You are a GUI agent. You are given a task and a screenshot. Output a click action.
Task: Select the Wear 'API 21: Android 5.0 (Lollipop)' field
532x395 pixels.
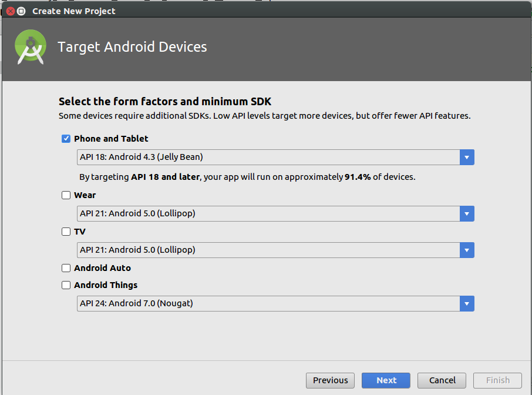point(275,213)
